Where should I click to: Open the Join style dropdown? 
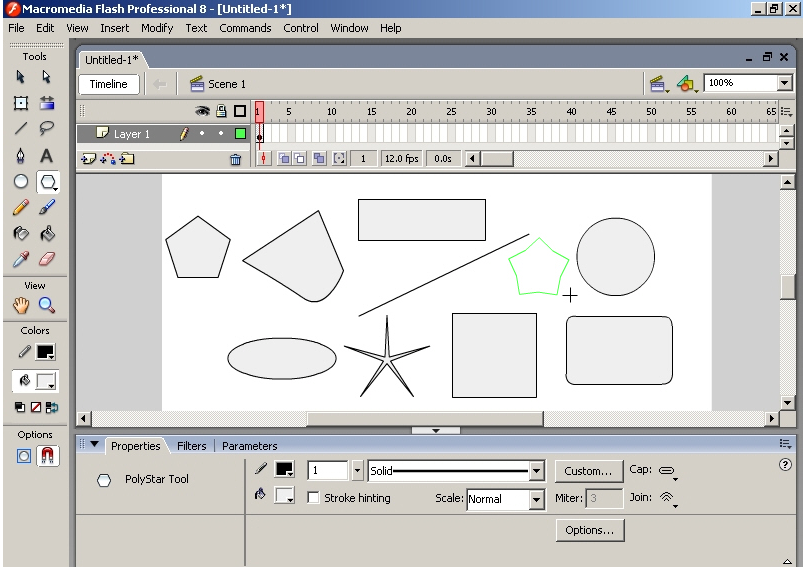tap(668, 498)
